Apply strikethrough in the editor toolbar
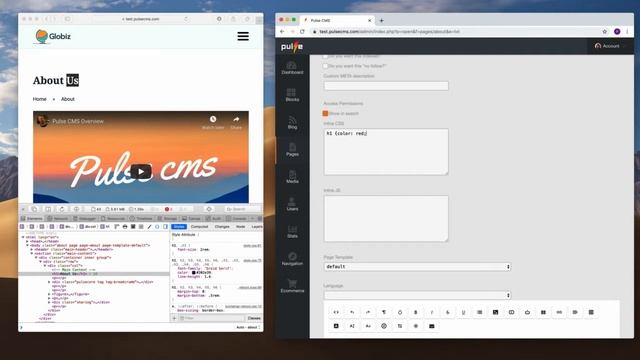This screenshot has height=360, width=640. coord(447,312)
